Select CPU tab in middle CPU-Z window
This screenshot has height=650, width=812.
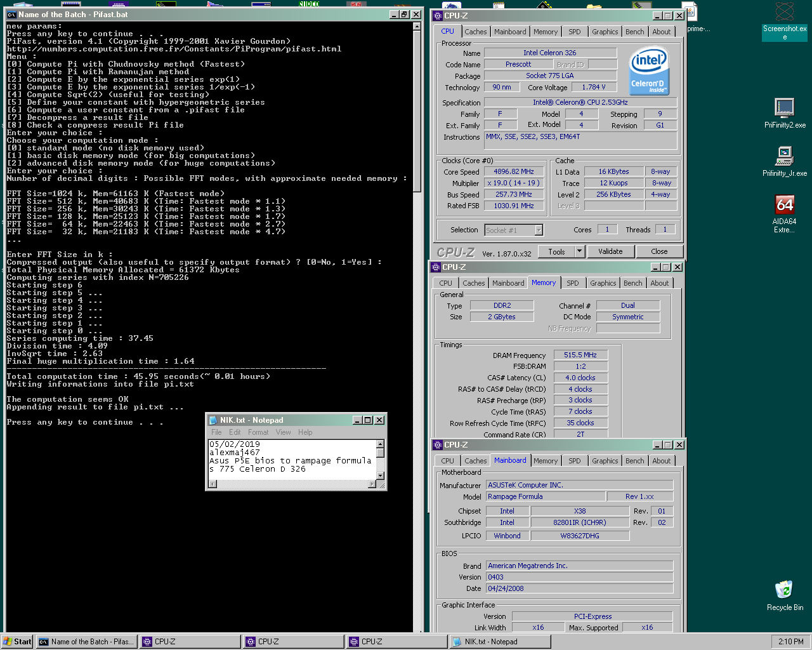[x=446, y=283]
